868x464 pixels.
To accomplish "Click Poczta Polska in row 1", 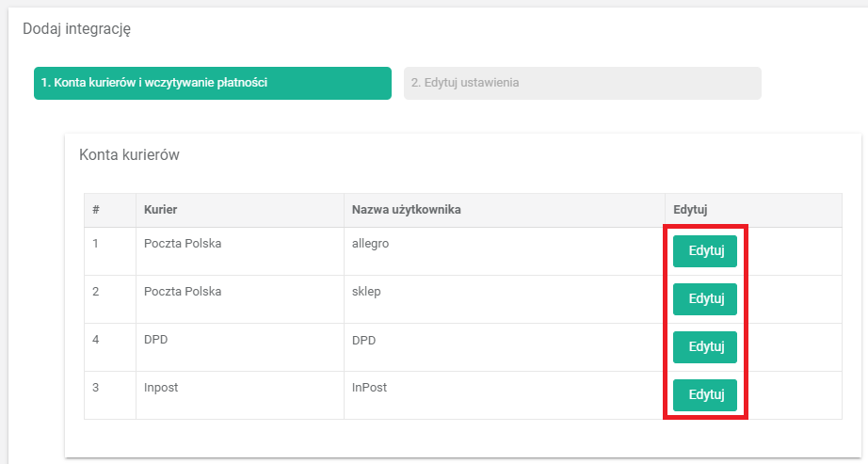I will [x=183, y=244].
